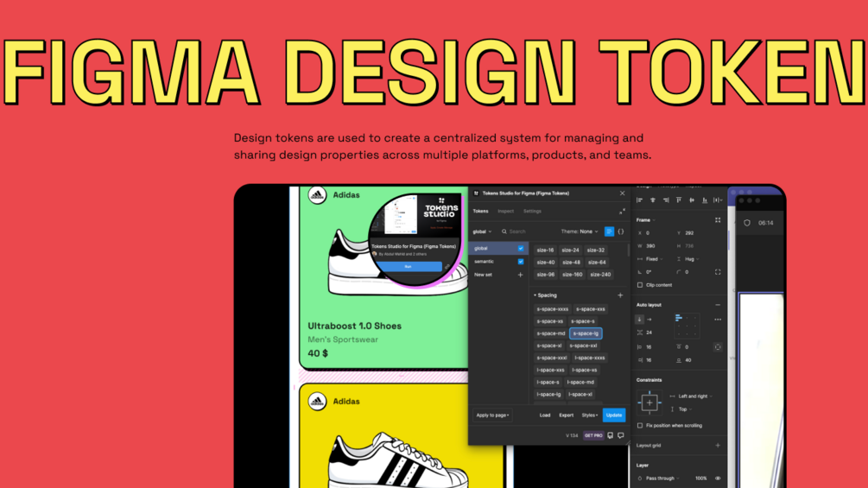
Task: Click the align bottom icon
Action: coord(705,200)
